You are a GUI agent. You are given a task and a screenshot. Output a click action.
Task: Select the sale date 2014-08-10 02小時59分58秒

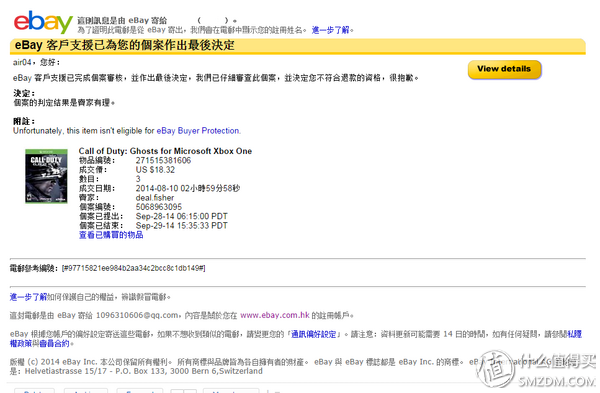pyautogui.click(x=188, y=188)
